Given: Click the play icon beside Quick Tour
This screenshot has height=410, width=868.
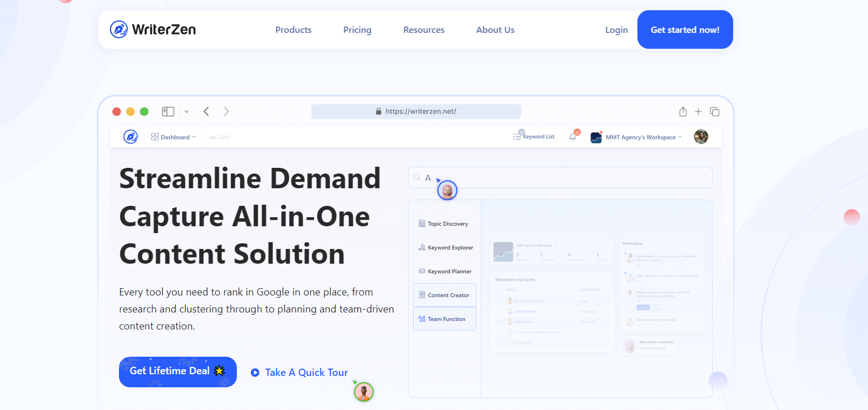Looking at the screenshot, I should point(255,373).
